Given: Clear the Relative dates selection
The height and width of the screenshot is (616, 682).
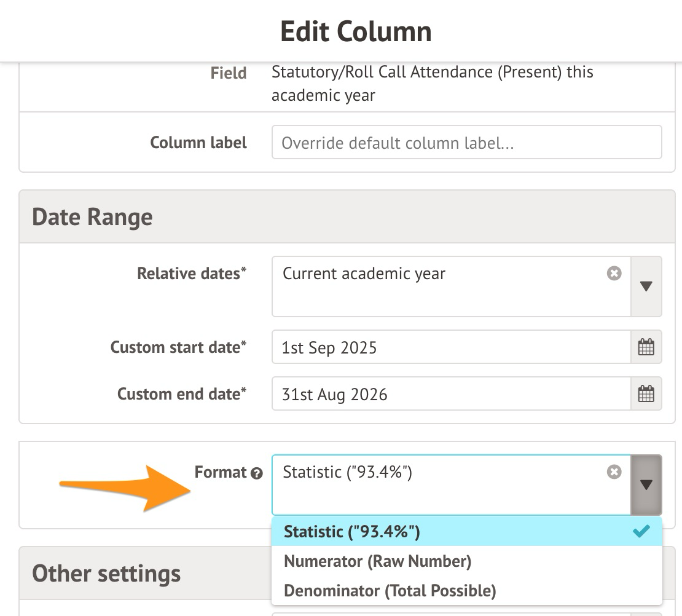Looking at the screenshot, I should [x=614, y=274].
